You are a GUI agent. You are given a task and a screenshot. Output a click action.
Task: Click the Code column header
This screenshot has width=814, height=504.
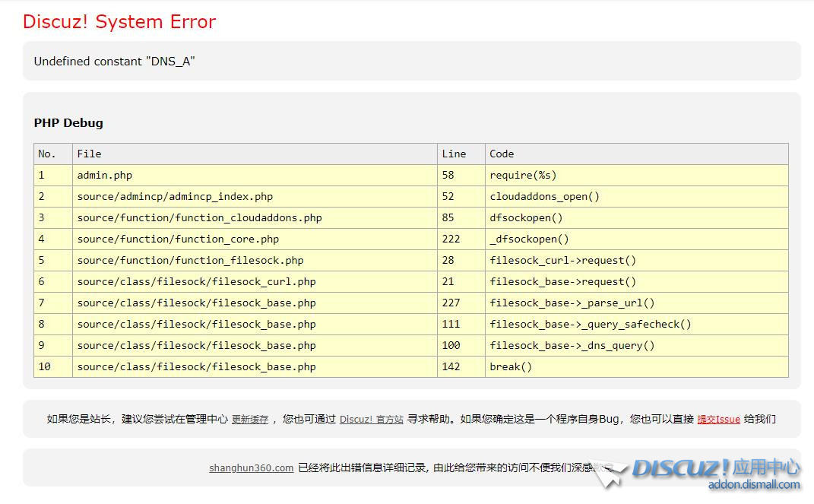coord(636,154)
